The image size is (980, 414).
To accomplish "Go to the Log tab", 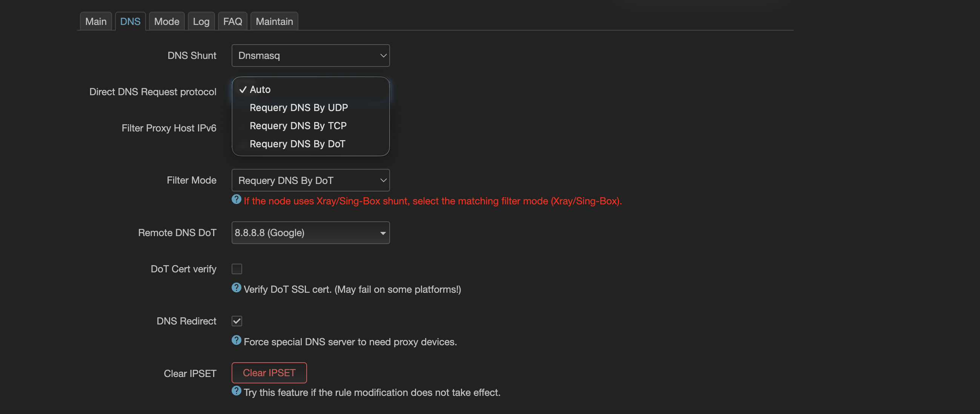I will [201, 21].
